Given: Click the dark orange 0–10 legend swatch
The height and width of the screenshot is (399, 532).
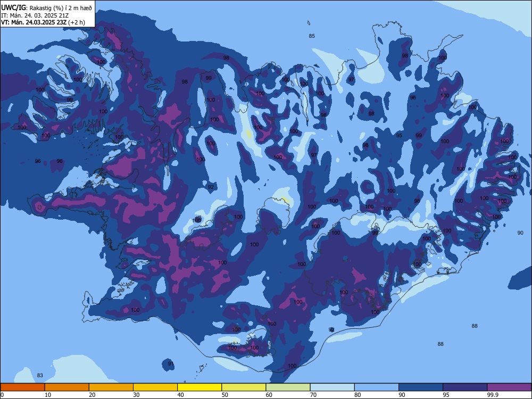Looking at the screenshot, I should tap(22, 387).
